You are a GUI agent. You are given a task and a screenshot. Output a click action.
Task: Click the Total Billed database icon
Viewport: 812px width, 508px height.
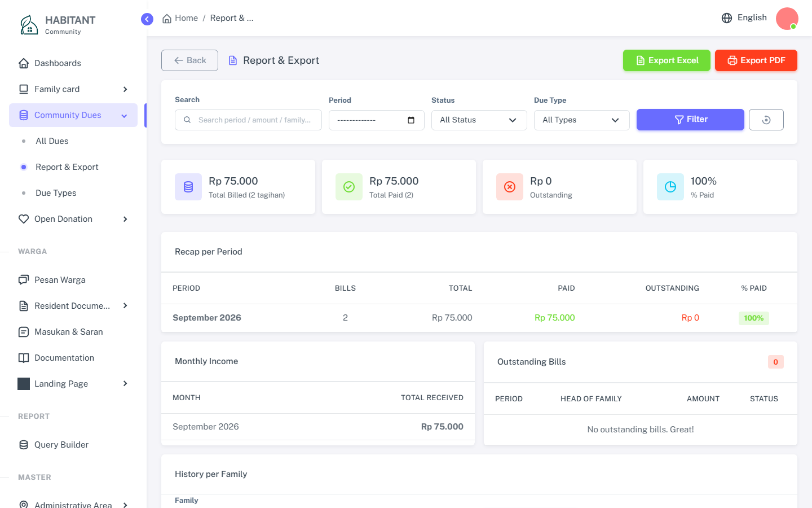pyautogui.click(x=188, y=187)
